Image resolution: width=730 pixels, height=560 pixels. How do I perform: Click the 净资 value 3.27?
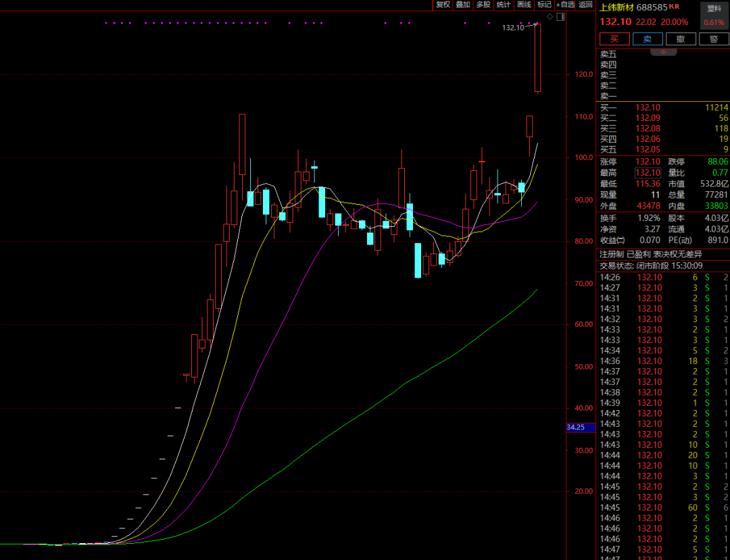point(652,229)
